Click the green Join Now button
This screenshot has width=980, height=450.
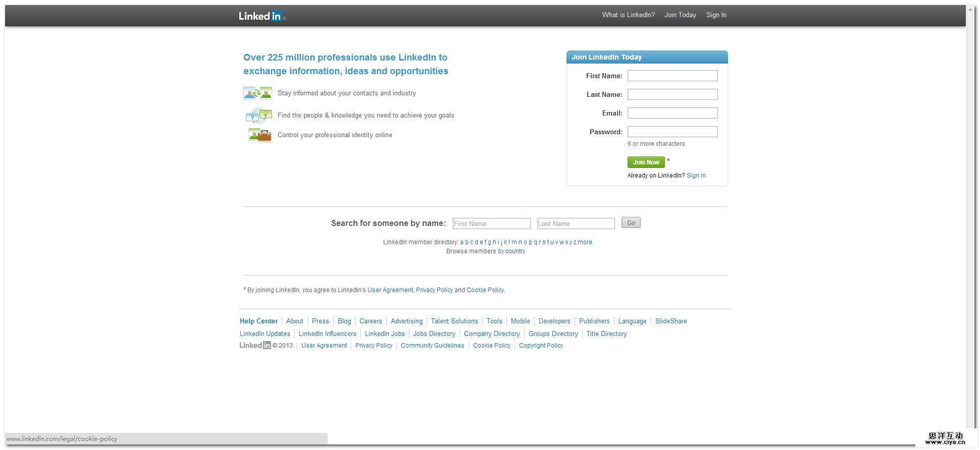pyautogui.click(x=646, y=162)
